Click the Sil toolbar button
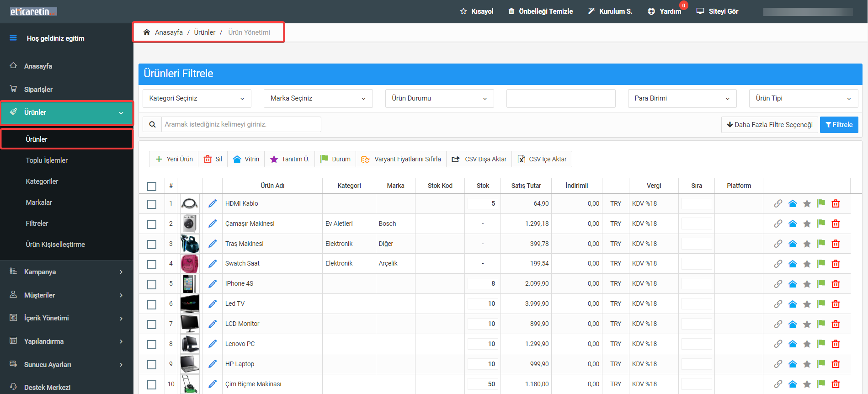Image resolution: width=868 pixels, height=394 pixels. pos(213,159)
